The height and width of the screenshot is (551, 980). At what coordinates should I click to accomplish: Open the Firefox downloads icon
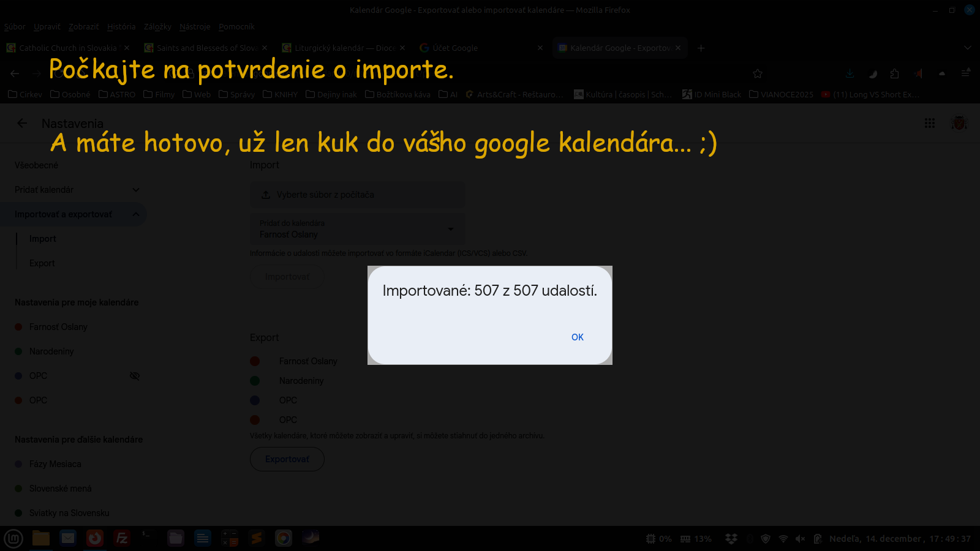tap(850, 73)
